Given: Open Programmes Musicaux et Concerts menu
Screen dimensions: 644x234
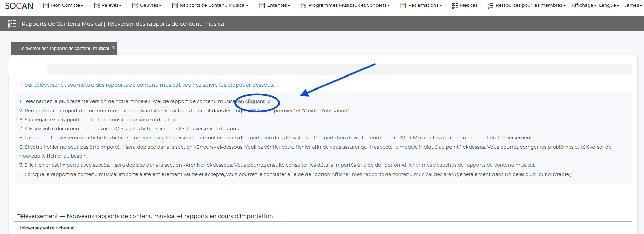Looking at the screenshot, I should (x=349, y=5).
